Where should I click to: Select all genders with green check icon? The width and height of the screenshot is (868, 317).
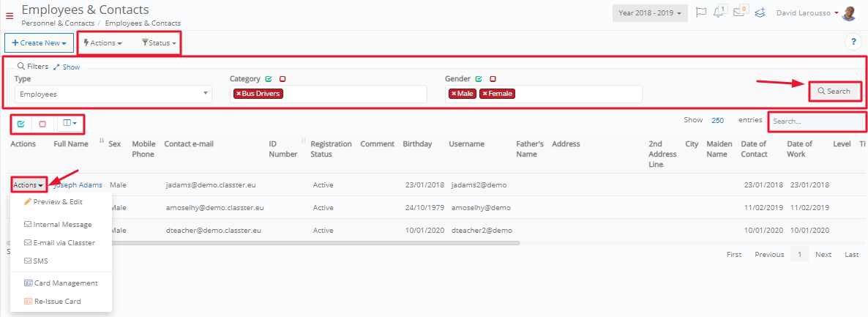point(479,78)
